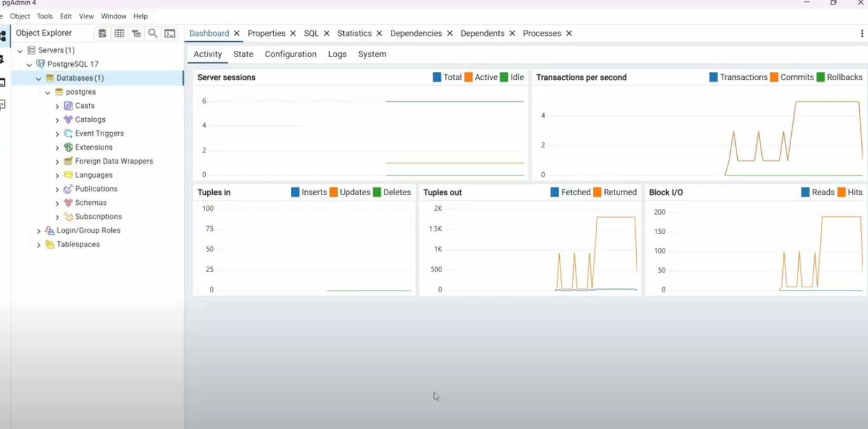Screen dimensions: 868x429
Task: Click the Extensions node icon
Action: tap(68, 147)
